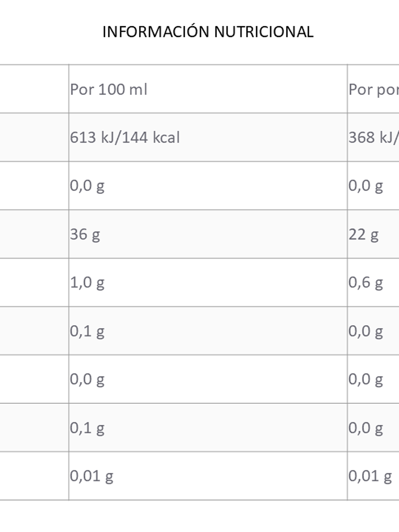This screenshot has height=532, width=399.
Task: Select 0,1 g cell directly under 1,0 g
Action: point(87,331)
